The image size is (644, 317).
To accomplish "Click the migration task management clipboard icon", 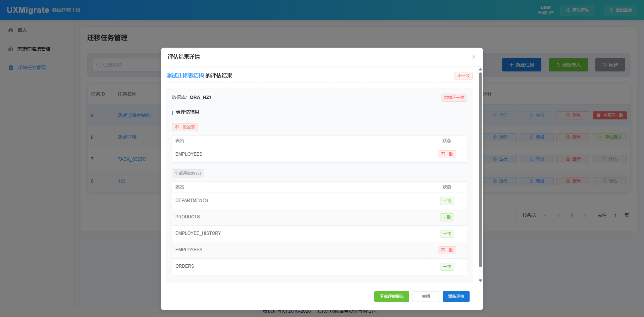I will tap(11, 67).
